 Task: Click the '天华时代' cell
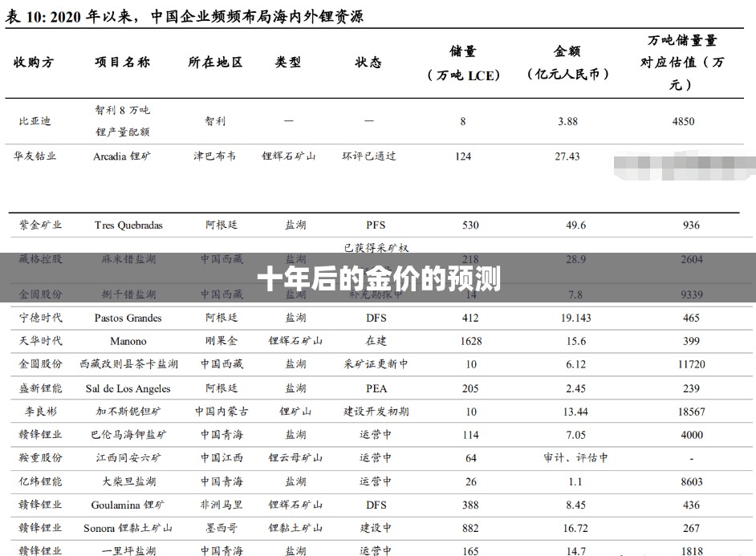40,341
